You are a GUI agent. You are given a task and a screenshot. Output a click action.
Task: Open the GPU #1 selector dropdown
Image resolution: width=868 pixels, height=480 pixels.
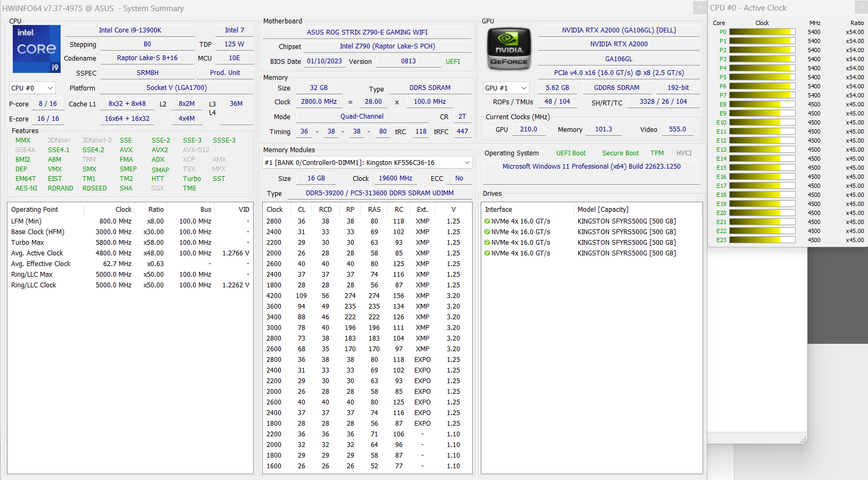tap(506, 88)
